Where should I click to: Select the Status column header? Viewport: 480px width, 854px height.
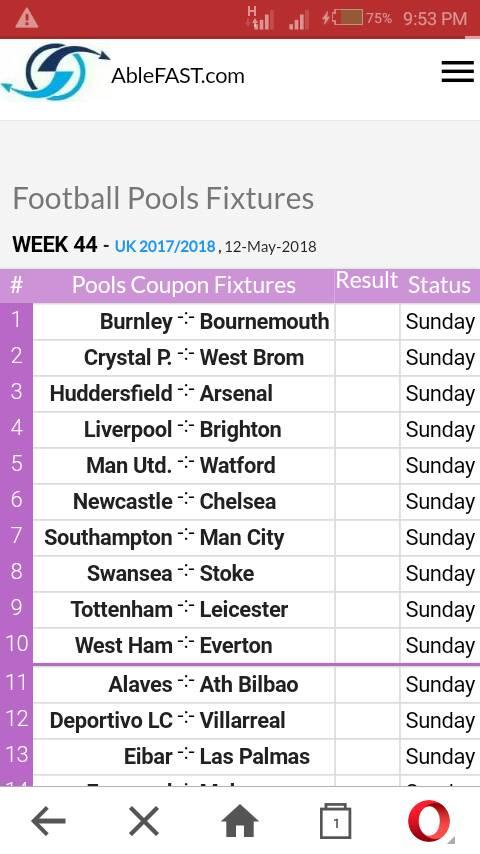pos(439,285)
